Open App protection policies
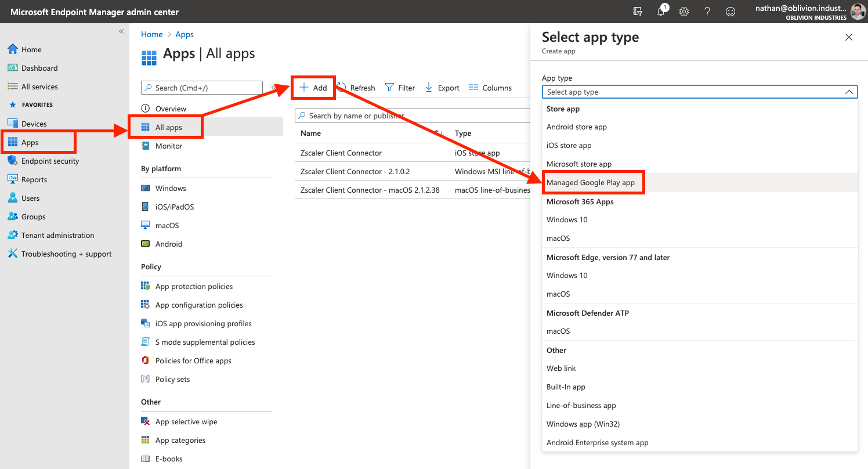The height and width of the screenshot is (469, 868). (194, 286)
